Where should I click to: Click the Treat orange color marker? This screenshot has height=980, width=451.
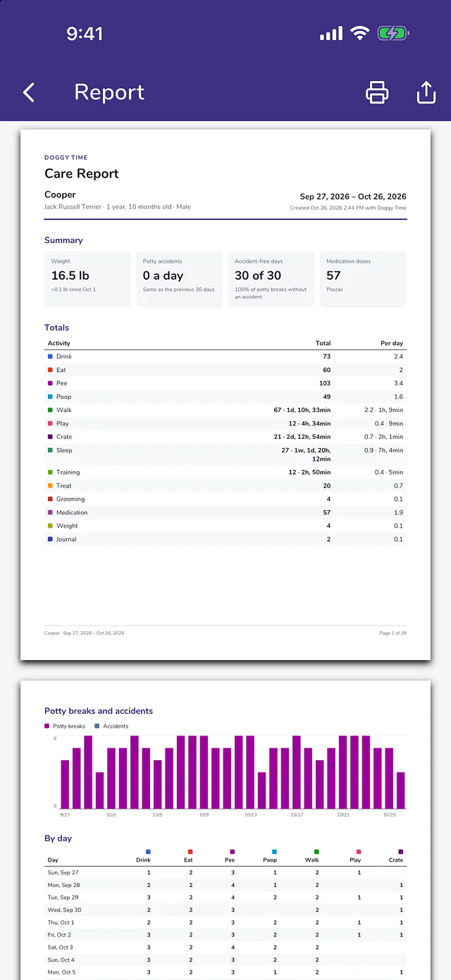50,485
